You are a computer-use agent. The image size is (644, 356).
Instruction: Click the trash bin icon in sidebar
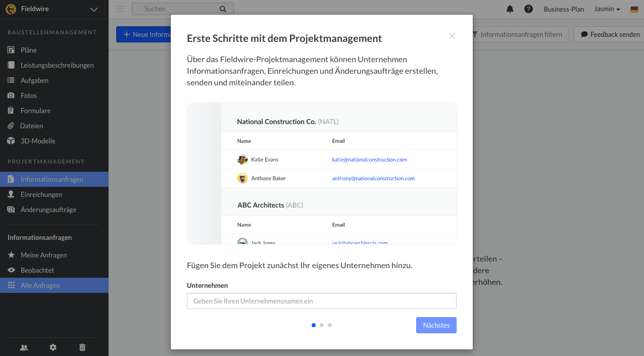point(82,347)
